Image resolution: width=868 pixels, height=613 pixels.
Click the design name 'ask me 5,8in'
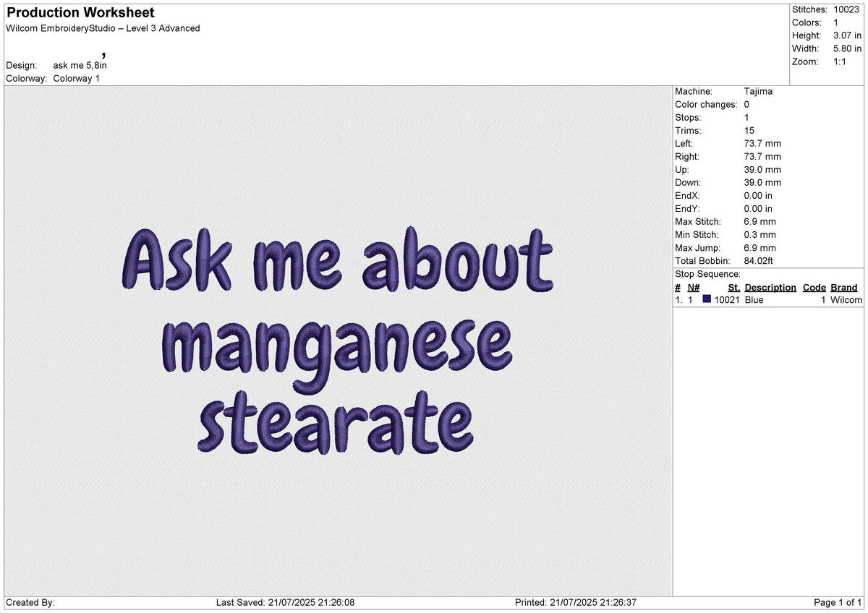tap(80, 65)
